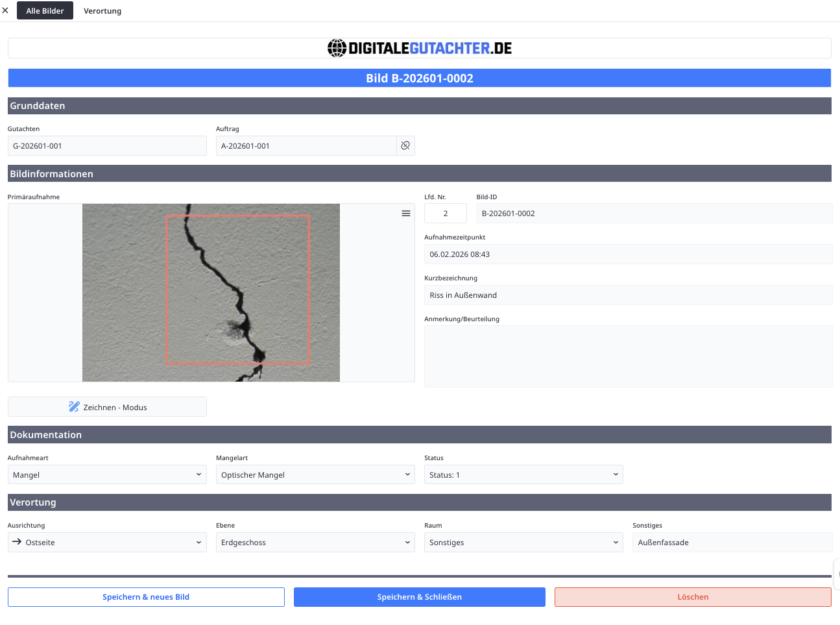This screenshot has width=840, height=625.
Task: Expand the Aufnahmeart dropdown
Action: (107, 475)
